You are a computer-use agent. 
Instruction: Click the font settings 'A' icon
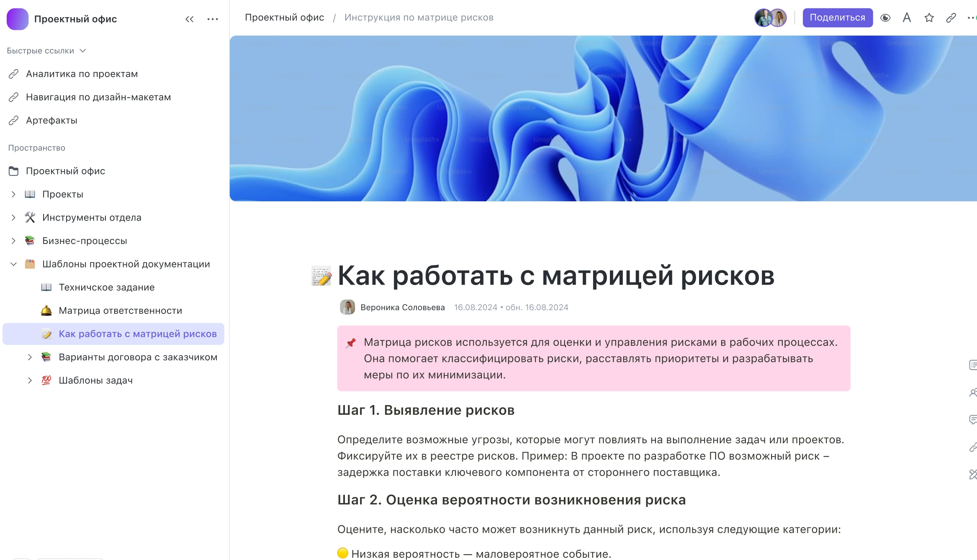(907, 18)
